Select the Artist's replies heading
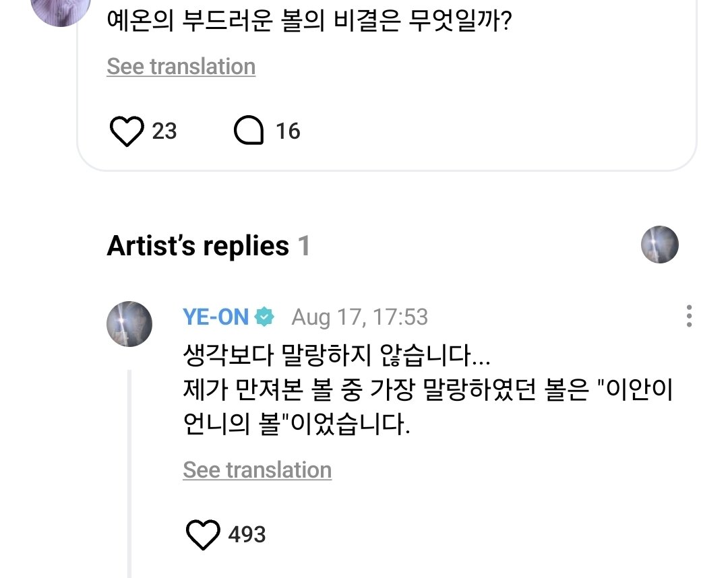728x578 pixels. pyautogui.click(x=198, y=247)
